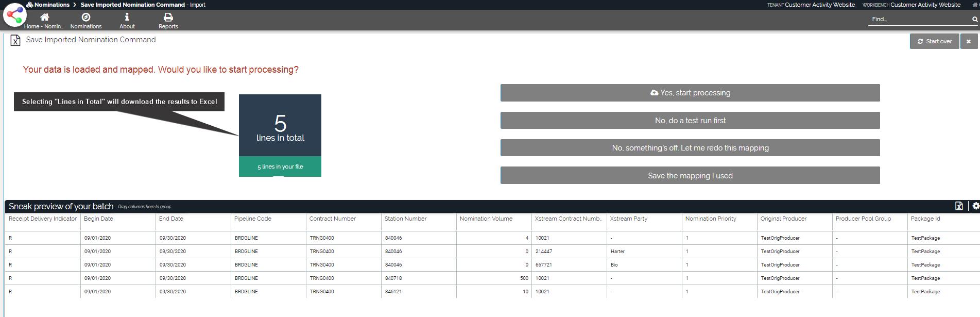The height and width of the screenshot is (317, 980).
Task: Click the 5 lines in total tile
Action: point(280,126)
